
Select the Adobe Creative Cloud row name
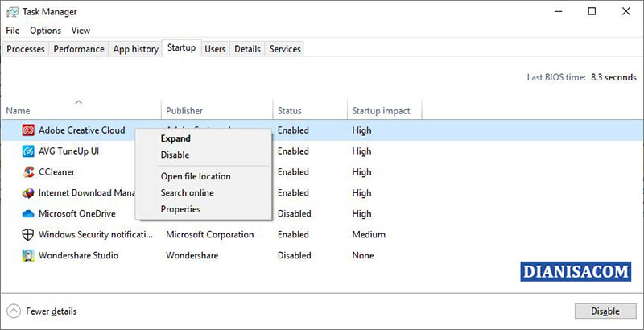click(x=82, y=130)
